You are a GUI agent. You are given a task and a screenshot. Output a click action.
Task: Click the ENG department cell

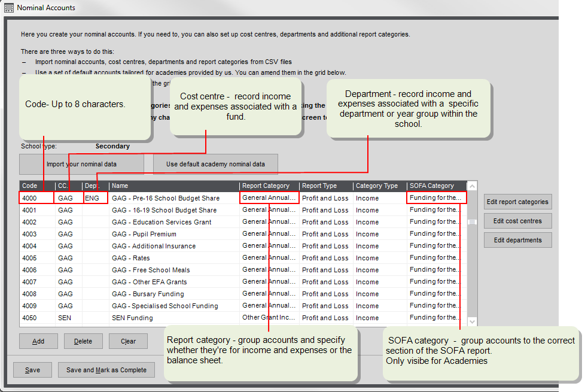[96, 198]
